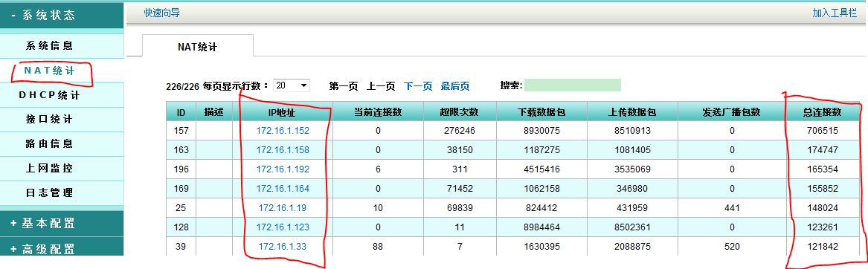Open the 快速向导 link
The height and width of the screenshot is (269, 868).
point(161,13)
